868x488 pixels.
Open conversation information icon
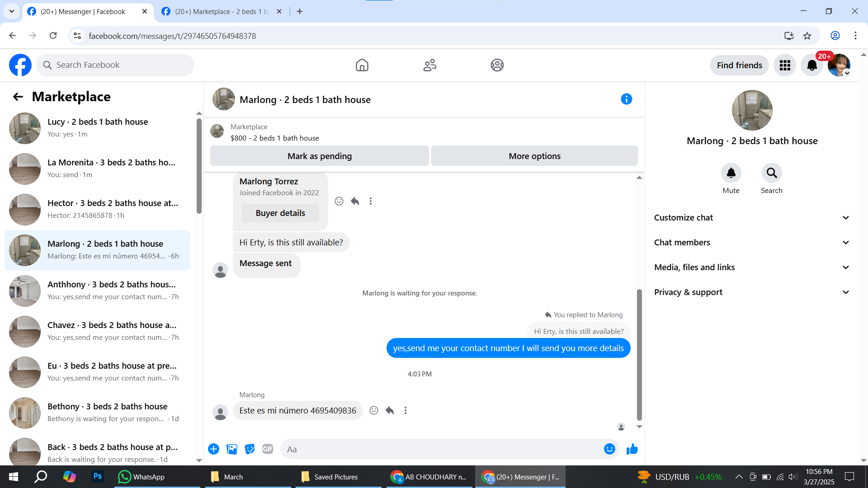tap(626, 99)
